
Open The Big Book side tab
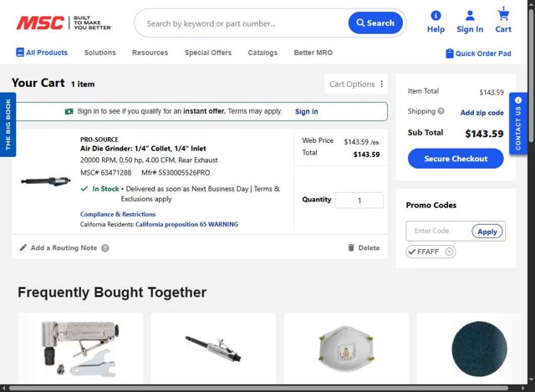pos(8,125)
